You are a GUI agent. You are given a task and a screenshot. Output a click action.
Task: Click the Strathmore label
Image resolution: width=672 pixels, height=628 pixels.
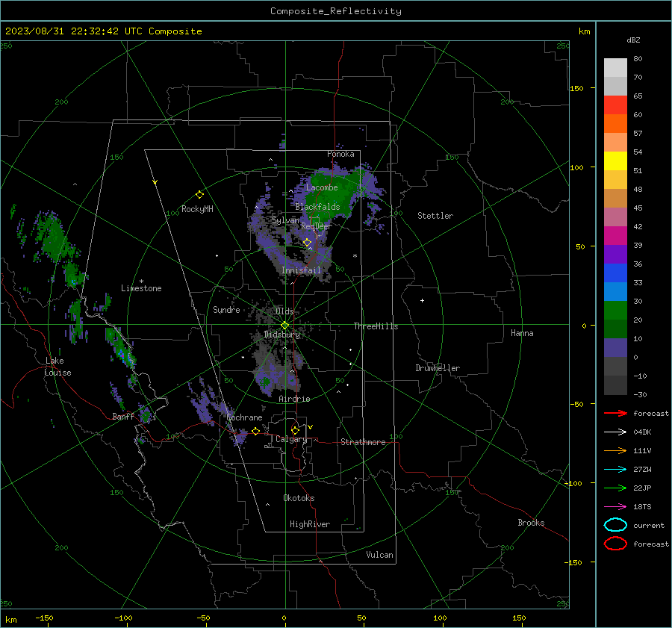pyautogui.click(x=363, y=442)
